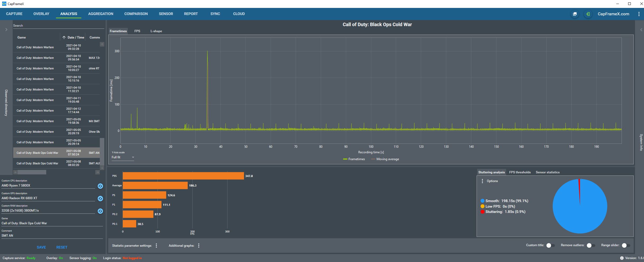Select Modern Warfare record commented ohne RT
The width and height of the screenshot is (644, 262).
point(57,68)
